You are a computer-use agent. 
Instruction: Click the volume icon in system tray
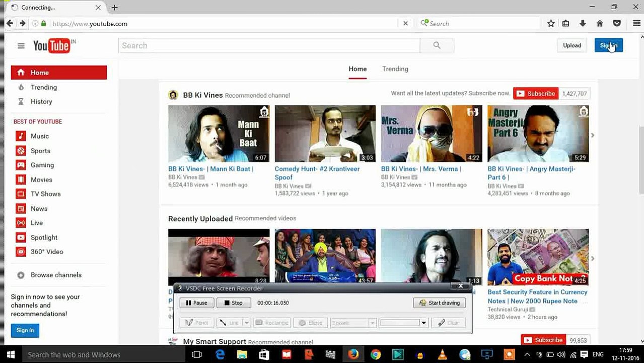click(x=561, y=354)
